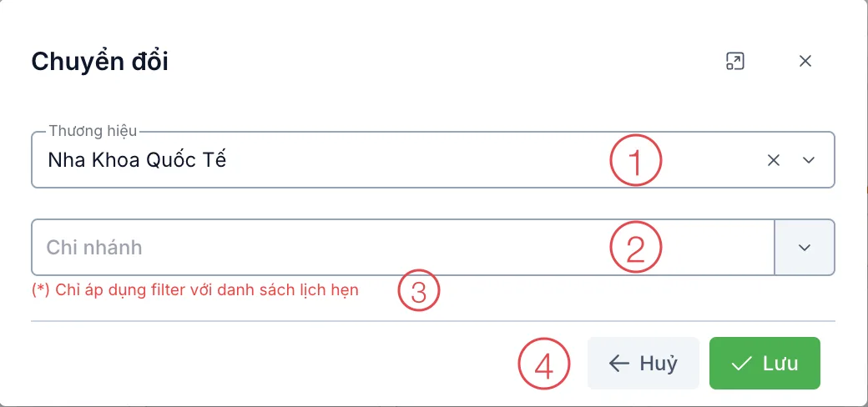This screenshot has width=868, height=407.
Task: Click the Thương hiệu field label
Action: tap(93, 131)
